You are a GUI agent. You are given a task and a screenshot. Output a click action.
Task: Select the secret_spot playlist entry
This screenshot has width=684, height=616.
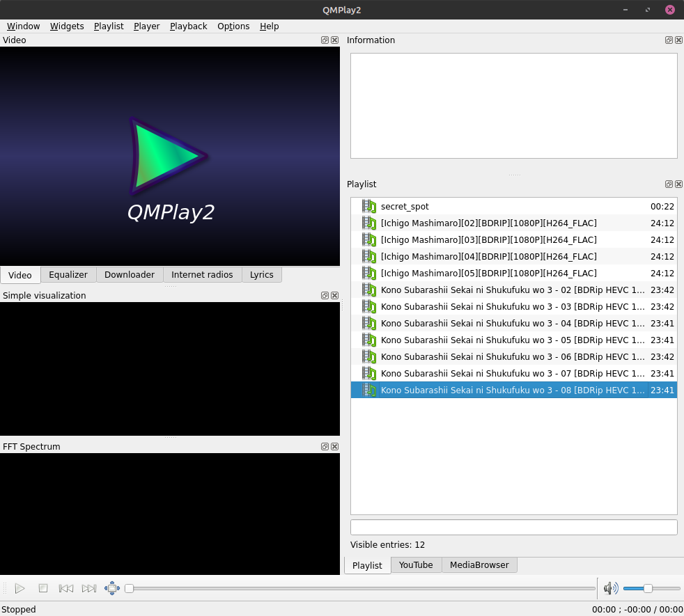[x=513, y=207]
